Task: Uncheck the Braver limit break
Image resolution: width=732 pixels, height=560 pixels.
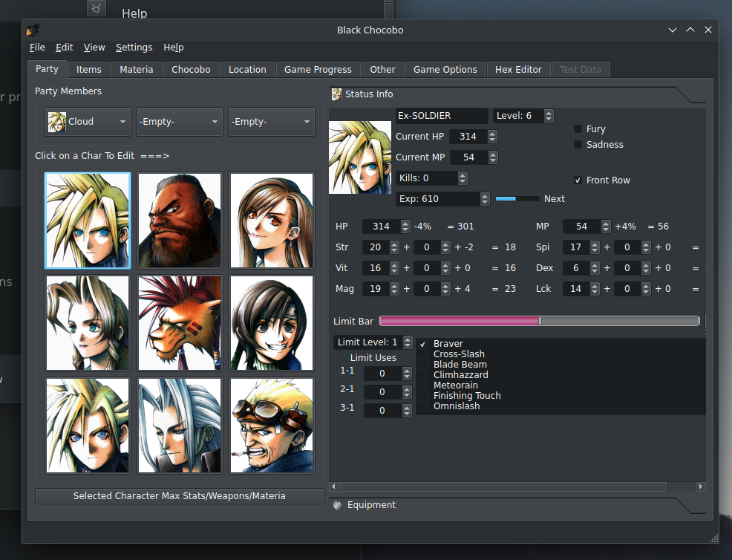Action: 423,344
